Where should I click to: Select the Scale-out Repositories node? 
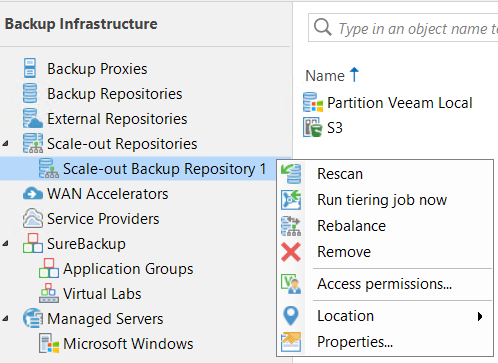pos(122,144)
